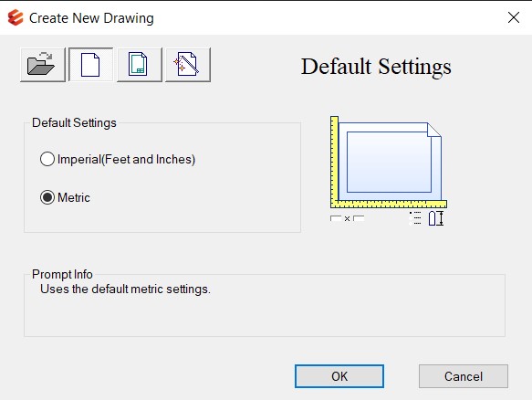Click the Open a Drawing folder icon
Image resolution: width=532 pixels, height=400 pixels.
point(43,65)
